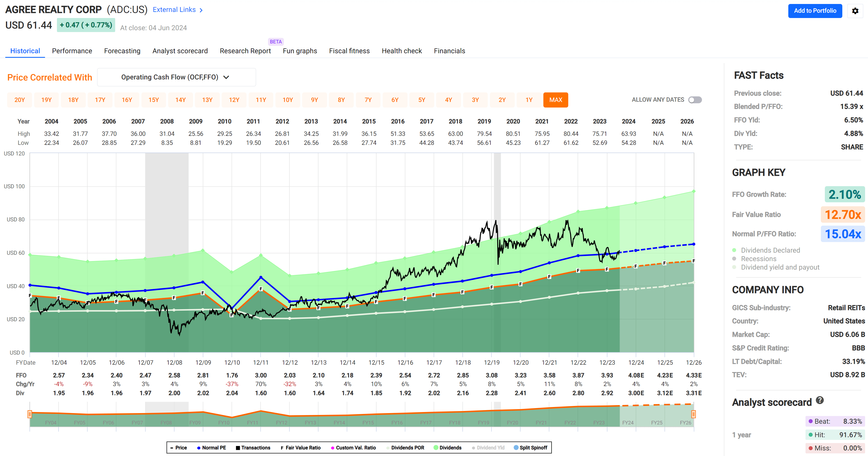Toggle the green Dividends legend entry

pos(447,448)
